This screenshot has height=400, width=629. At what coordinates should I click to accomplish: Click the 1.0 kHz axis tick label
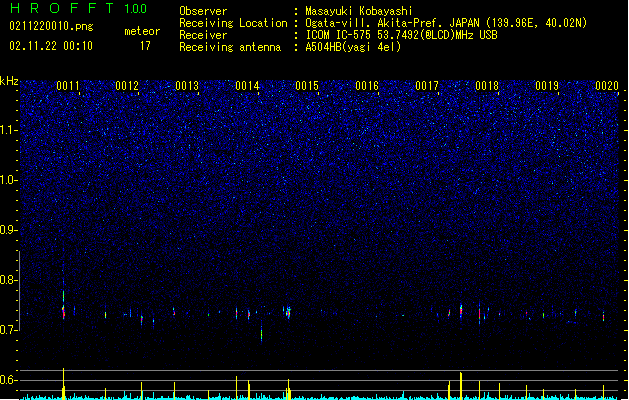pyautogui.click(x=8, y=180)
